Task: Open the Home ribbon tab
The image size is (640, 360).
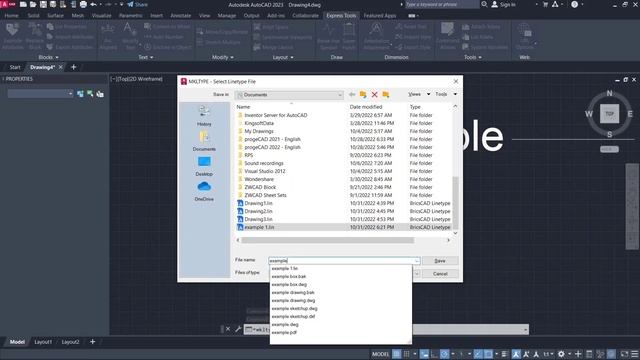Action: (x=11, y=16)
